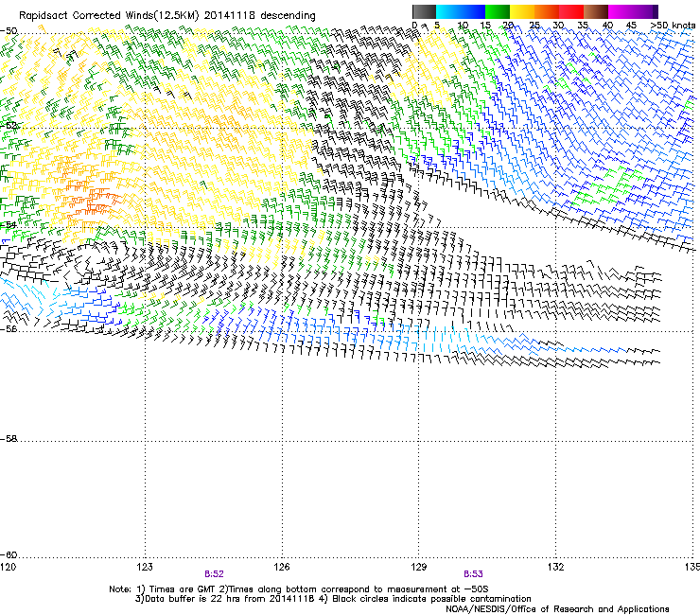
Task: Click the '120' longitude axis label
Action: (8, 567)
